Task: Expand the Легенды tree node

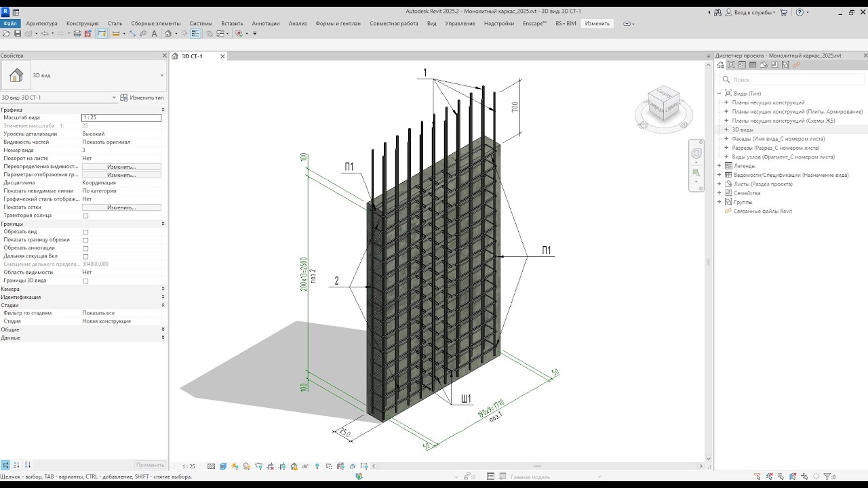Action: [x=719, y=166]
